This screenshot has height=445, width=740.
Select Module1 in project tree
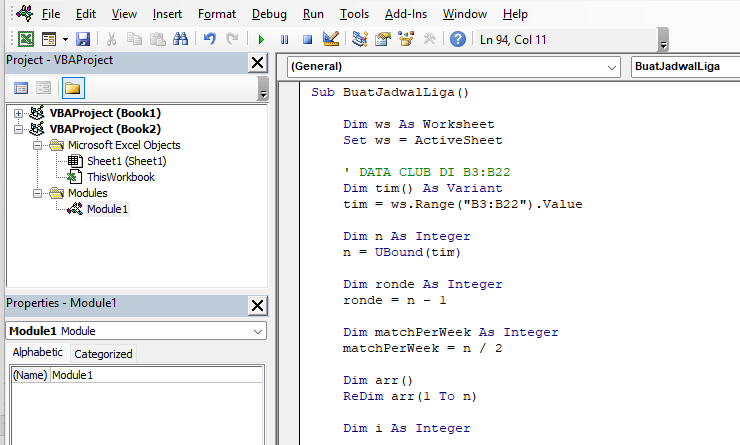click(108, 209)
